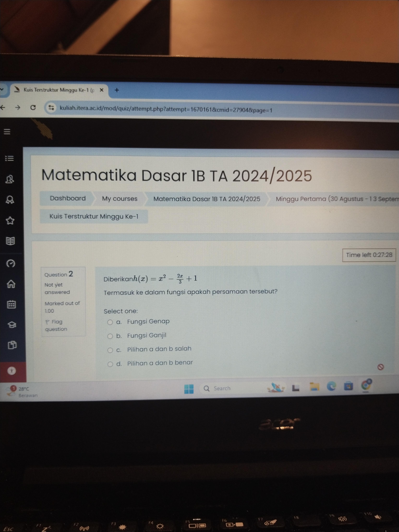Image resolution: width=399 pixels, height=532 pixels.
Task: Select option a Fungsi Genap
Action: (110, 322)
